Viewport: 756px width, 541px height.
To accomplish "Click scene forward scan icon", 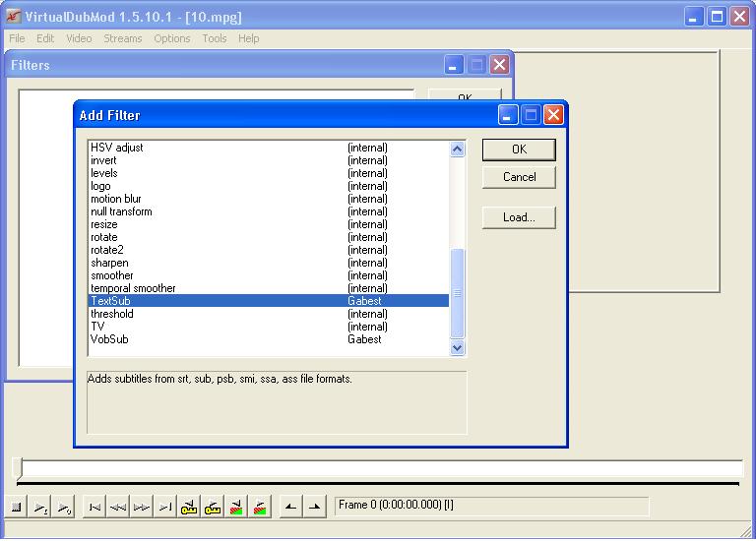I will coord(260,507).
